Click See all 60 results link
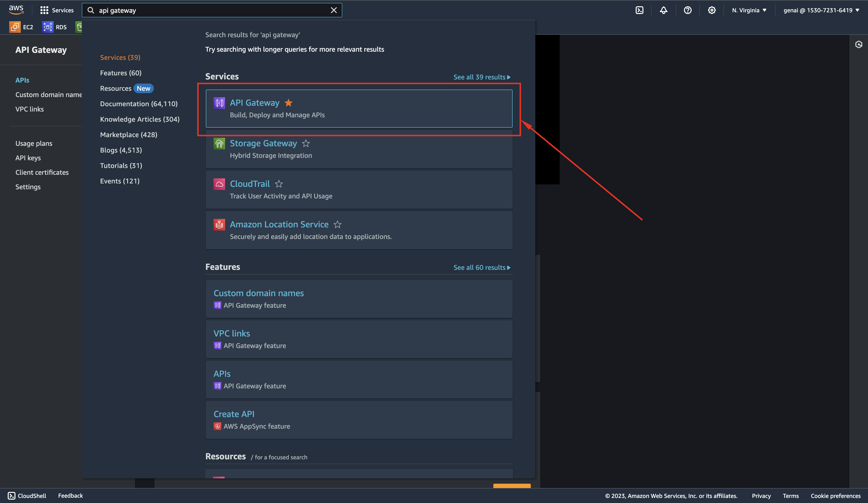The height and width of the screenshot is (503, 868). click(x=482, y=268)
